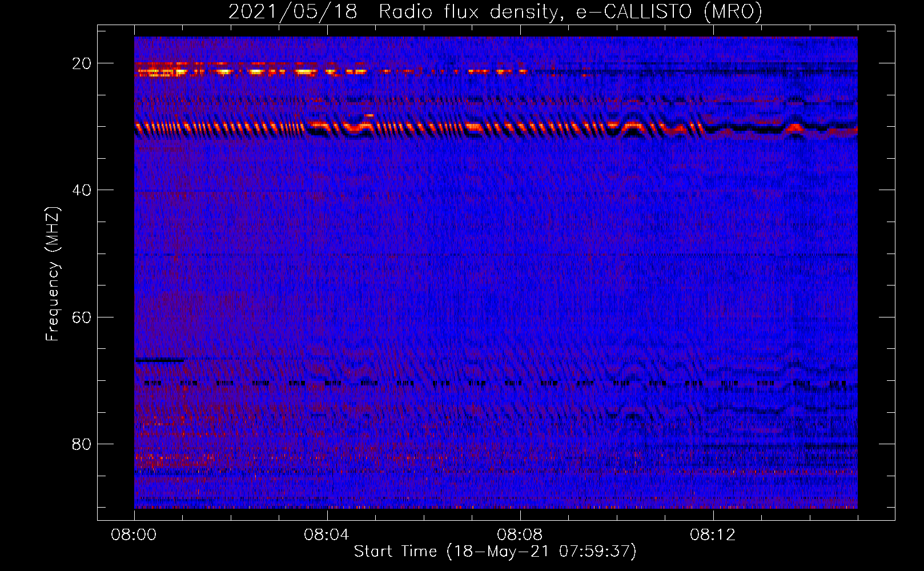Click the 80 MHz frequency tick label

(x=82, y=444)
